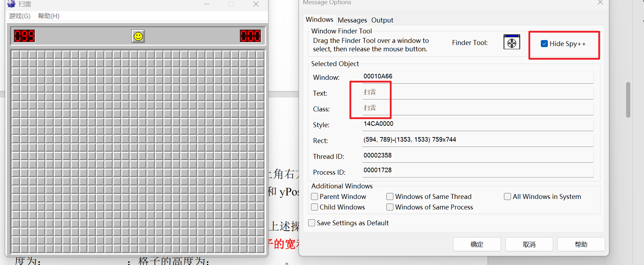Click the 帮助 button in Message Options
644x265 pixels.
pos(581,244)
